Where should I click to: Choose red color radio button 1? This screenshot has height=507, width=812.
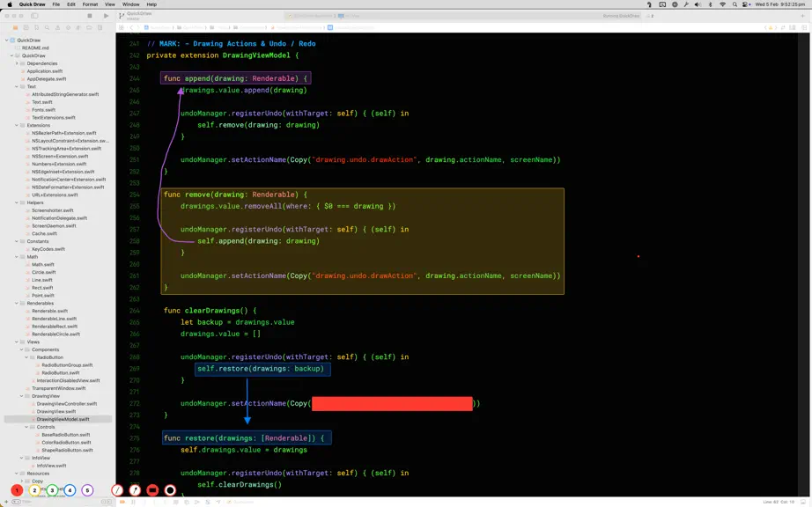pos(17,490)
